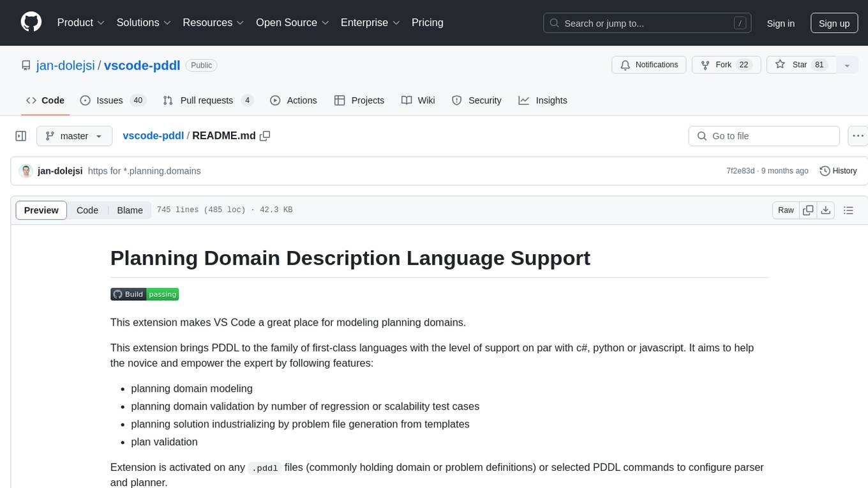Switch to the Wiki tab
The image size is (868, 488).
pyautogui.click(x=418, y=100)
